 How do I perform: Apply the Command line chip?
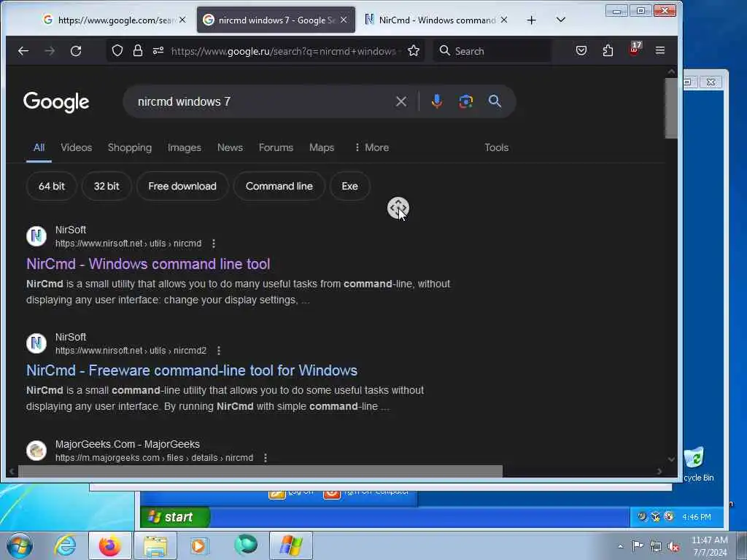(279, 186)
